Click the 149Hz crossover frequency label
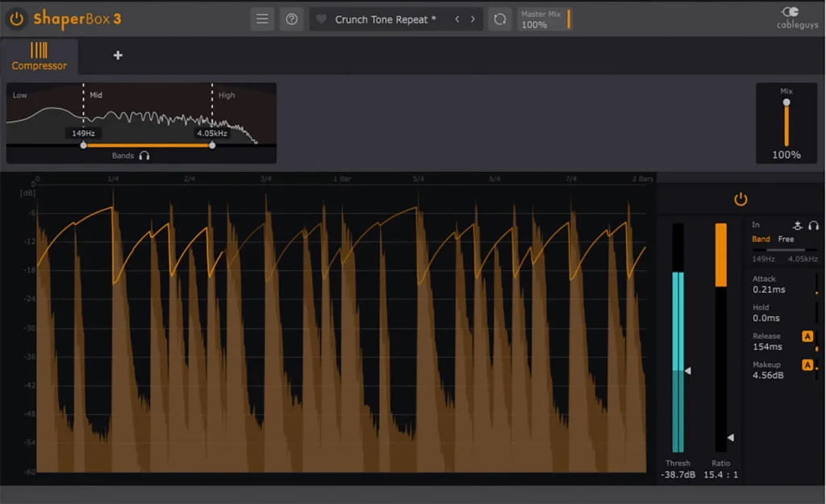The image size is (826, 504). 83,133
